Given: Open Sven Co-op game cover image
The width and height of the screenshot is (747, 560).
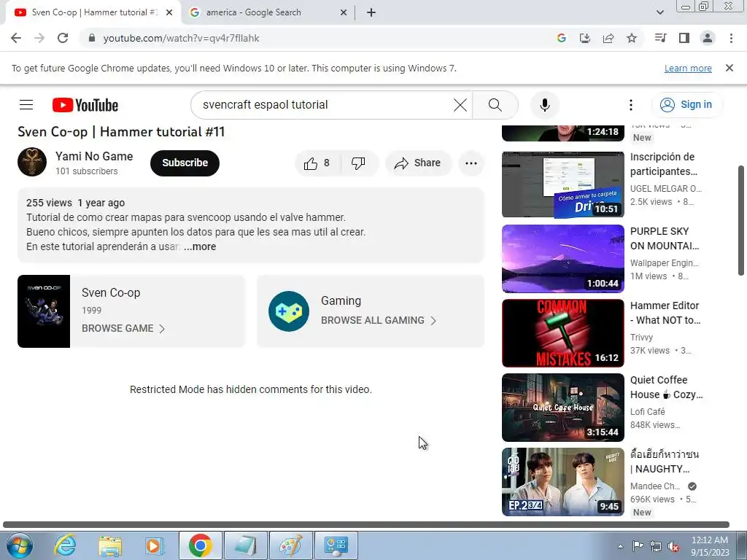Looking at the screenshot, I should pyautogui.click(x=44, y=311).
